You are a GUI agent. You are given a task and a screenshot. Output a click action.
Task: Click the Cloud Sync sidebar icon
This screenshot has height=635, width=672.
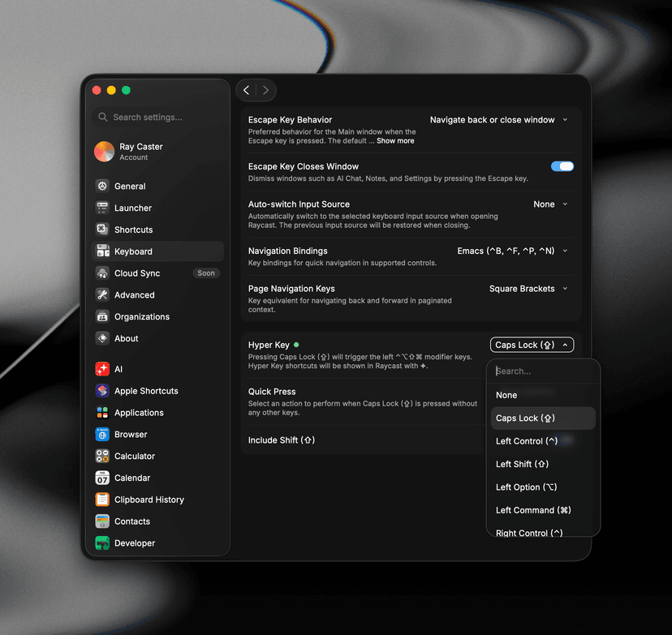pos(102,273)
